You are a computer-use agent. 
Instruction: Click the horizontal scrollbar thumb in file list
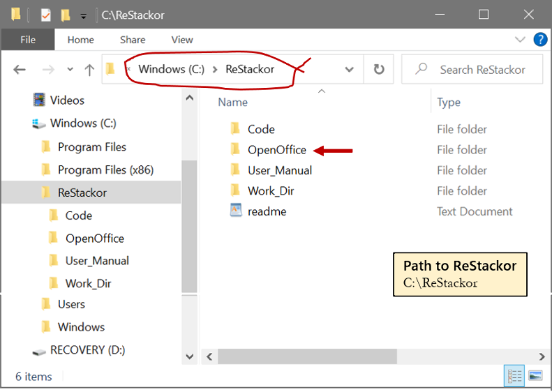click(307, 357)
